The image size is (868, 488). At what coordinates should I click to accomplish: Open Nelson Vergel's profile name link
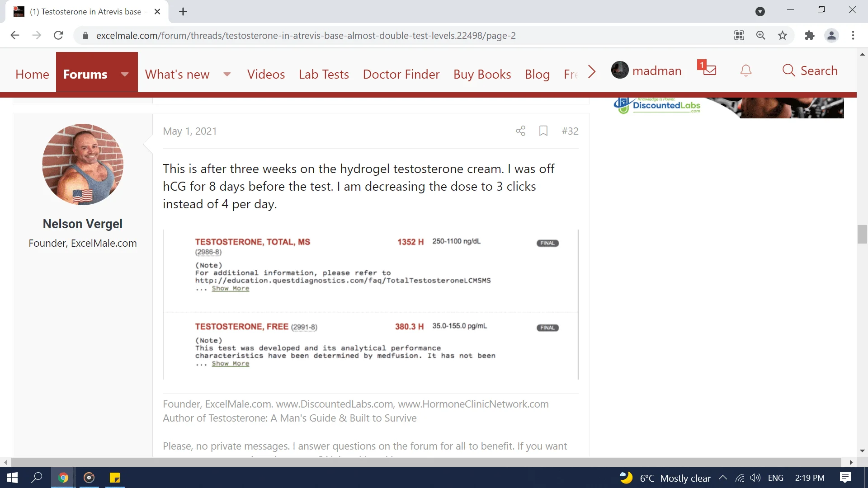(x=83, y=224)
